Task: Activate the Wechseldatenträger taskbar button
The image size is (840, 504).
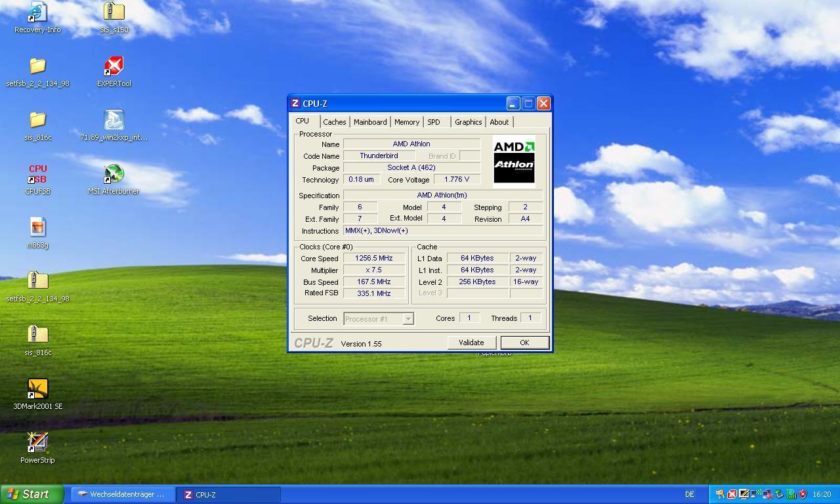Action: click(123, 494)
